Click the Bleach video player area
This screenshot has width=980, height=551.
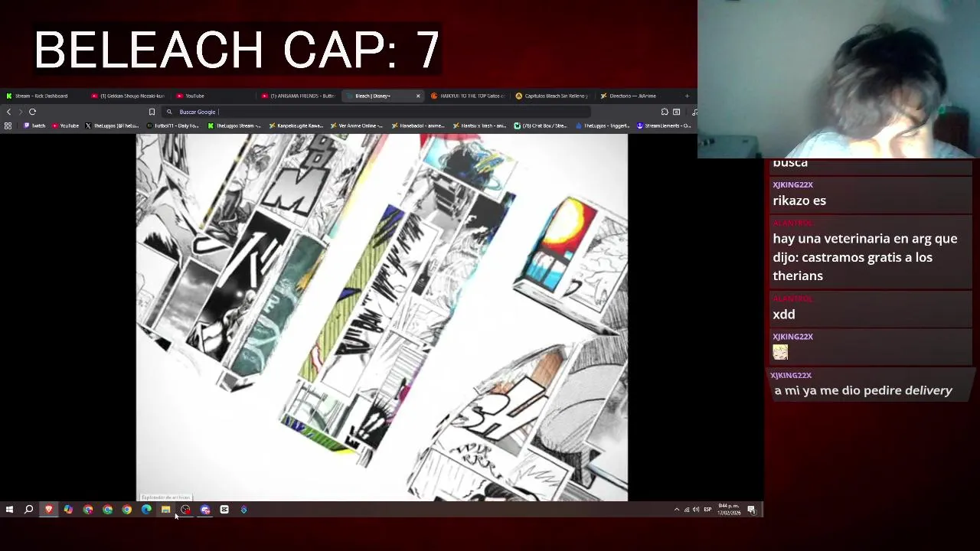coord(382,318)
